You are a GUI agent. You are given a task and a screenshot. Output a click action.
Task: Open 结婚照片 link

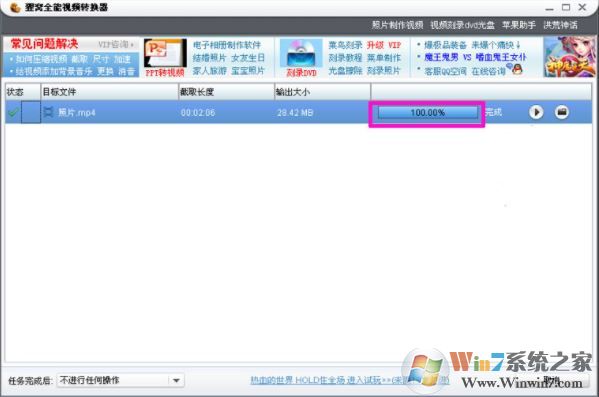209,58
